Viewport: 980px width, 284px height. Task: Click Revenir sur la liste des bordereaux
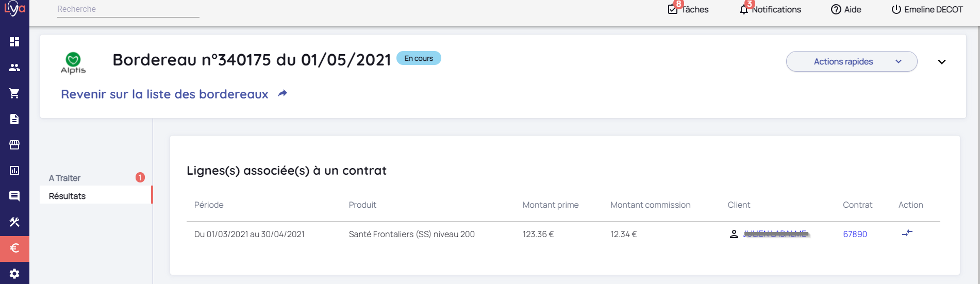pyautogui.click(x=165, y=94)
